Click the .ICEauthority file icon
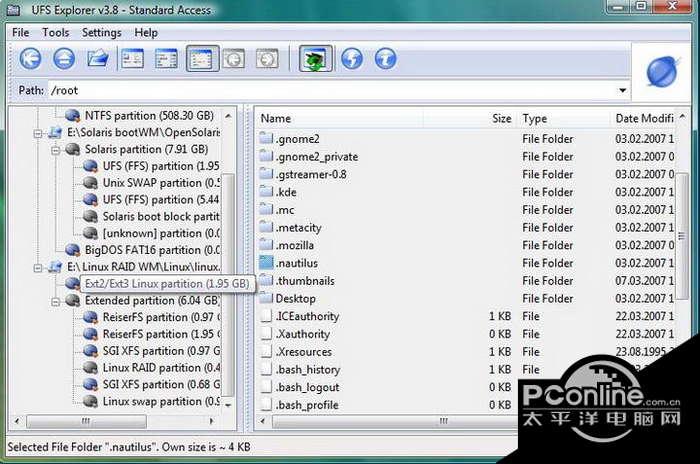This screenshot has width=700, height=464. click(266, 316)
